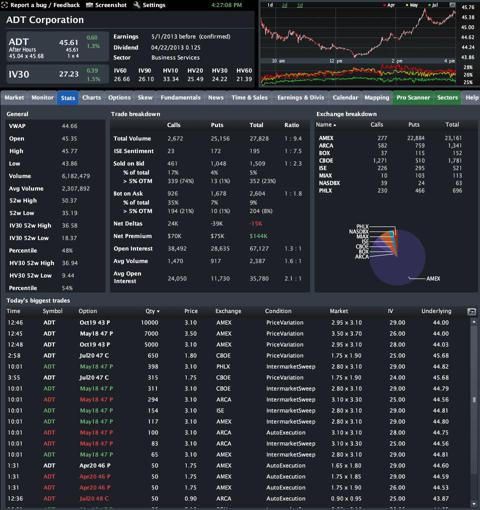Sort biggest trades by Time column
Viewport: 480px width, 510px height.
(x=13, y=311)
